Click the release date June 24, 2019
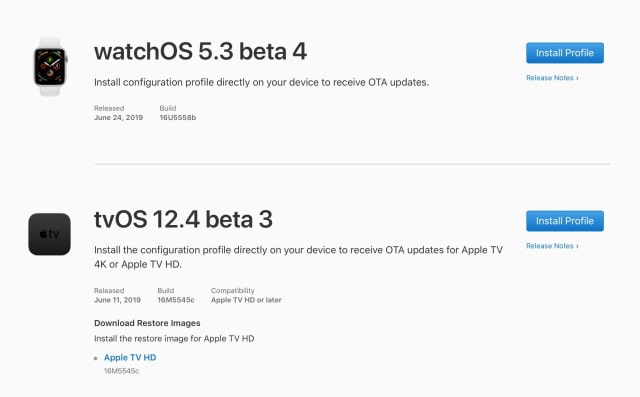The height and width of the screenshot is (397, 640). 118,118
